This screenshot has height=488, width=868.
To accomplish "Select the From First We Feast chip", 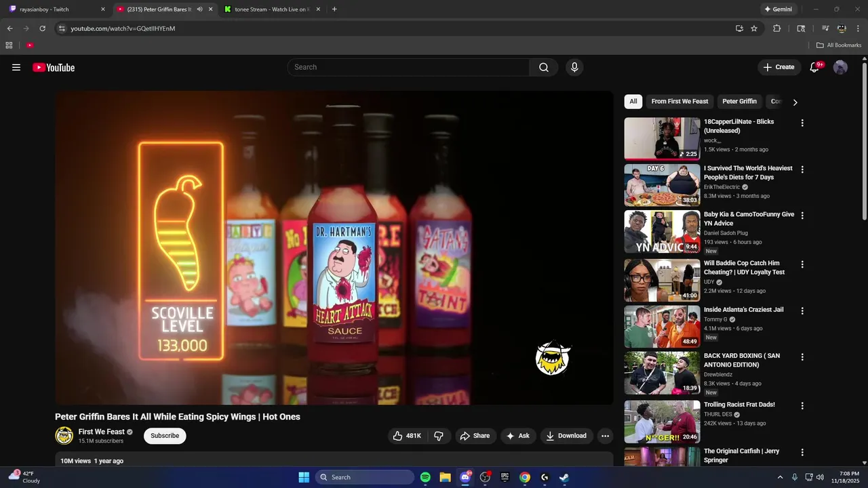I will 679,102.
